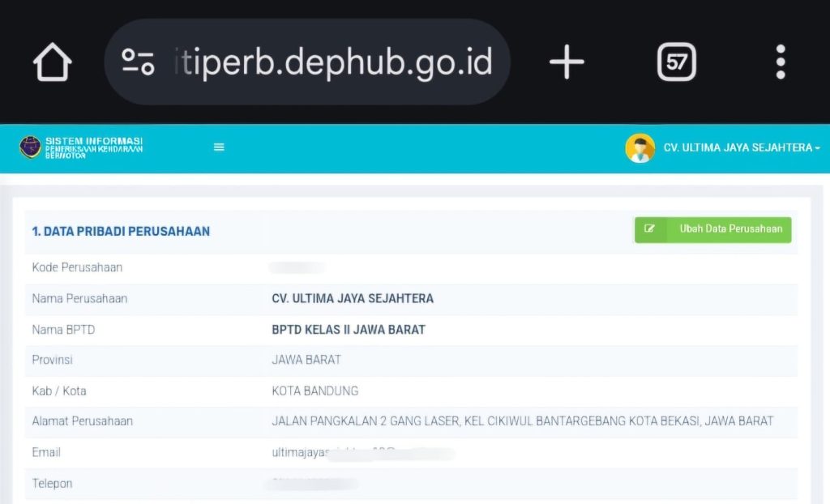Click the blurred Telepon number value
830x504 pixels.
312,484
